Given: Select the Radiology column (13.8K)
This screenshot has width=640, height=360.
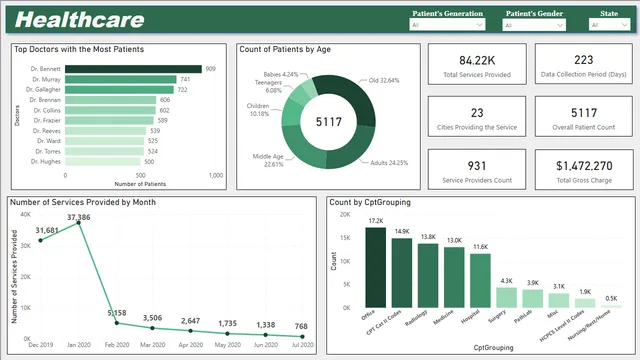Looking at the screenshot, I should (x=428, y=276).
